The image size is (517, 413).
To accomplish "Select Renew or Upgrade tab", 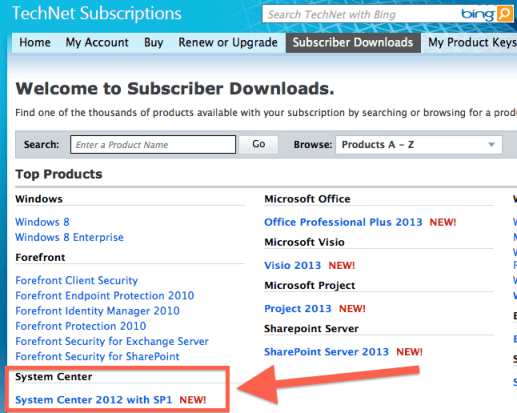I will point(228,43).
